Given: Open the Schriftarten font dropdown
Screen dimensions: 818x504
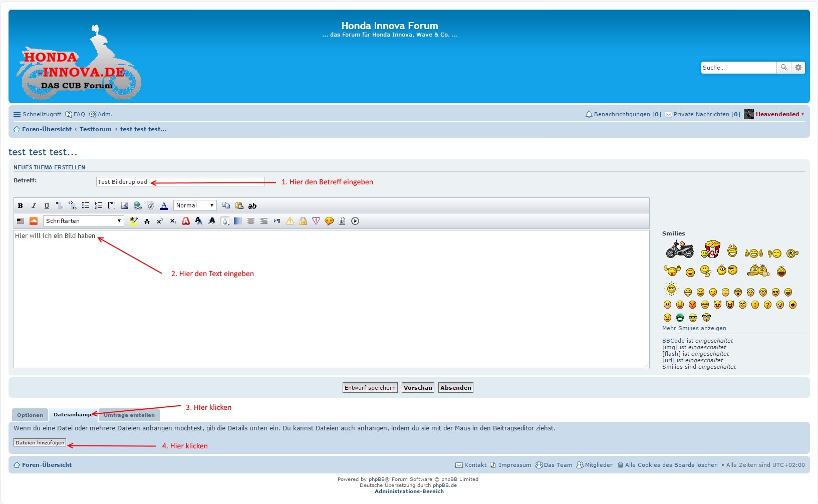Looking at the screenshot, I should [83, 221].
